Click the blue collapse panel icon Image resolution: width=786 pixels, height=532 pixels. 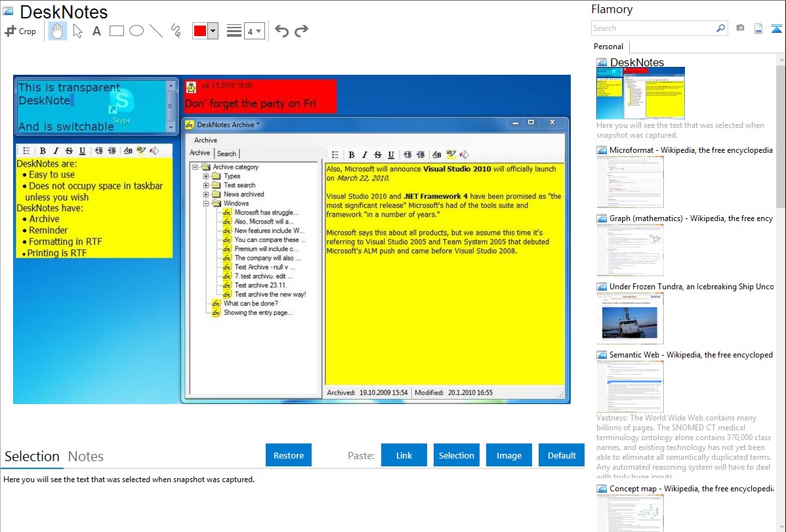pos(776,29)
